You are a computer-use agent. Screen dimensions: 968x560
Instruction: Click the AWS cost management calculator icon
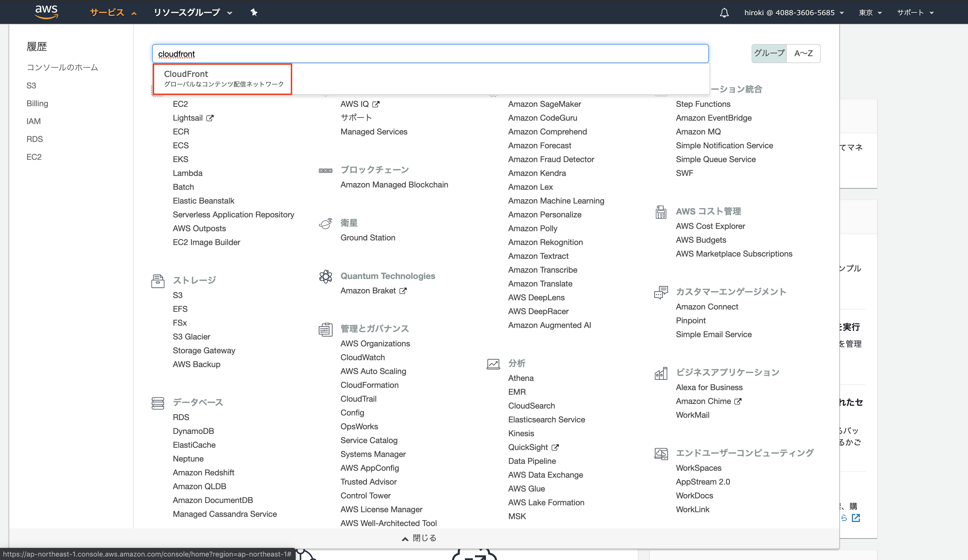pos(661,212)
